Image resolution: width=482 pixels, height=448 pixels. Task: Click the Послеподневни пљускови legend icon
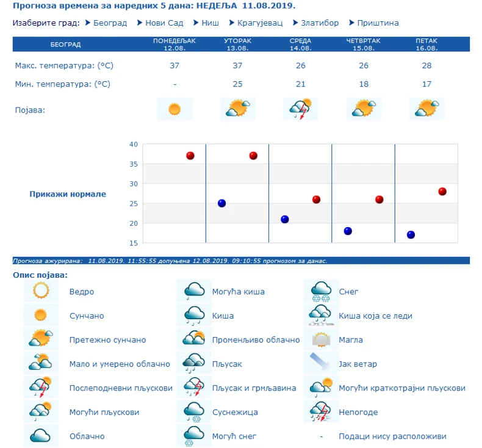[41, 388]
